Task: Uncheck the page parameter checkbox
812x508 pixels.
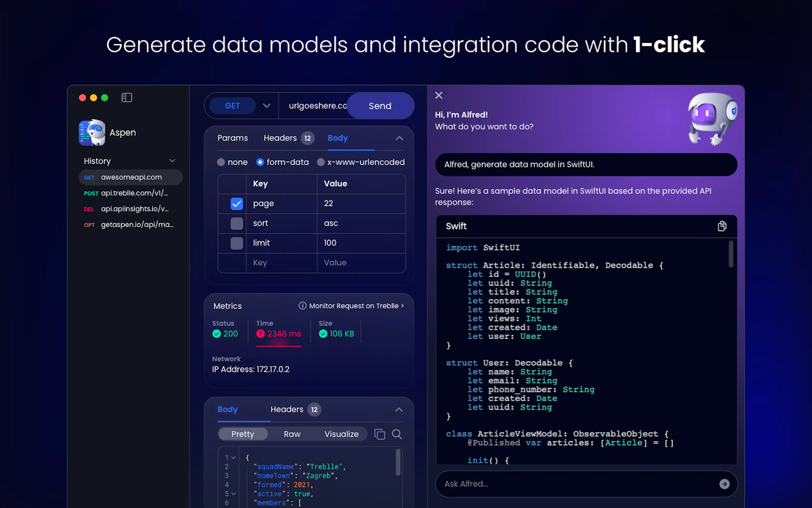Action: [x=237, y=203]
